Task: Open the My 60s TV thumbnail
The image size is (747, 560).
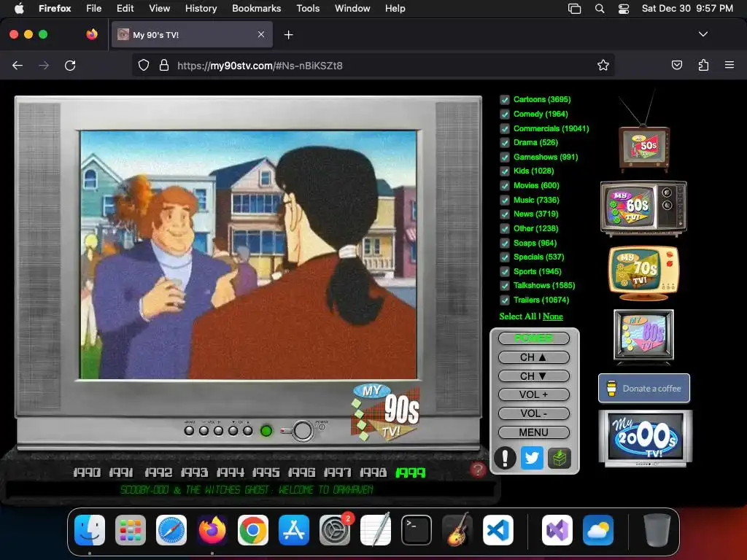Action: tap(643, 208)
